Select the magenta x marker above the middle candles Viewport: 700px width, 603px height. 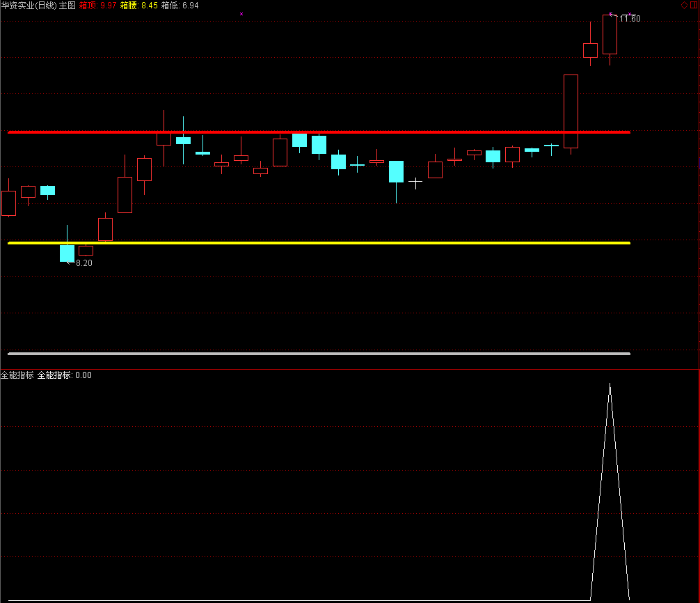click(241, 14)
